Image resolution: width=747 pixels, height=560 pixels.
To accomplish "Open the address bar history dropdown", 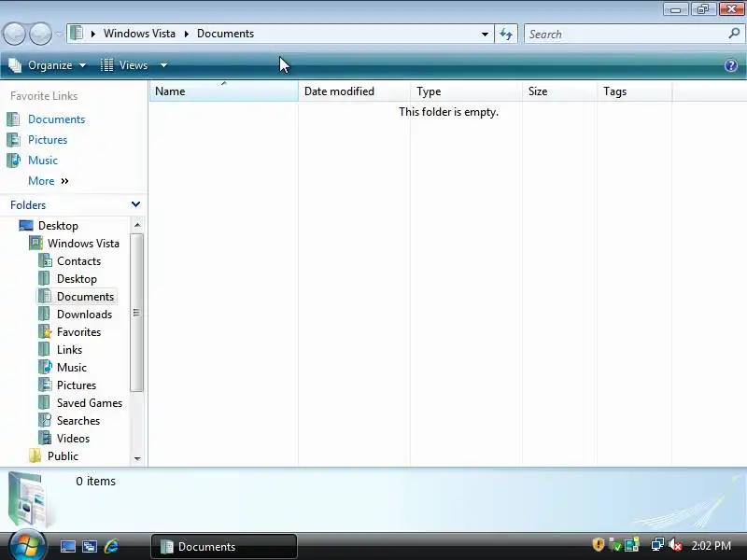I will [485, 34].
